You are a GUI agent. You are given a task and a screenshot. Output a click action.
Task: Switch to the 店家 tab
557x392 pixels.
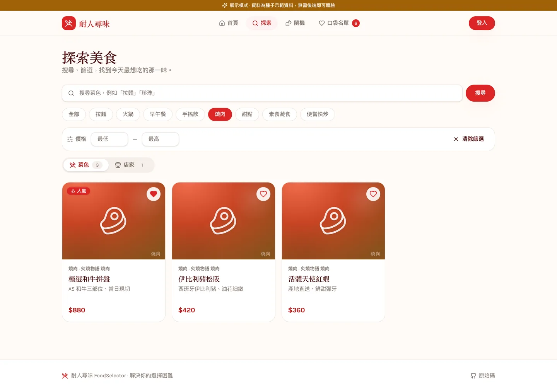click(x=131, y=165)
